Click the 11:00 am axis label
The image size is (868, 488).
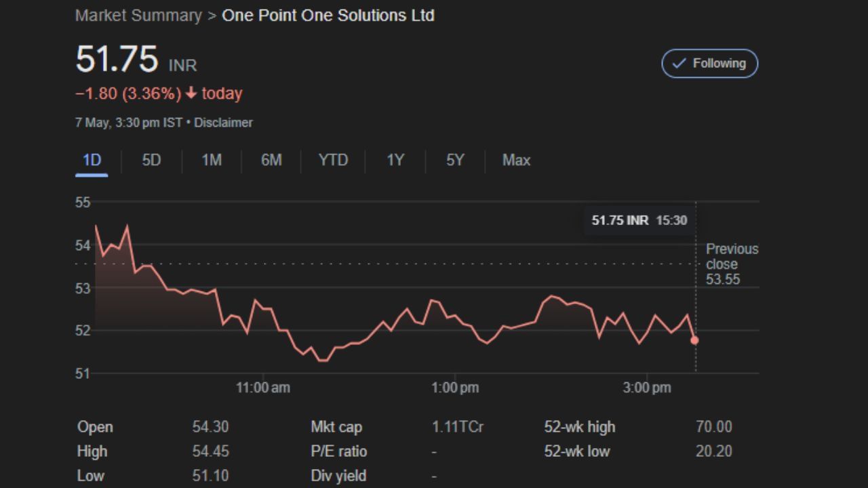pos(262,388)
